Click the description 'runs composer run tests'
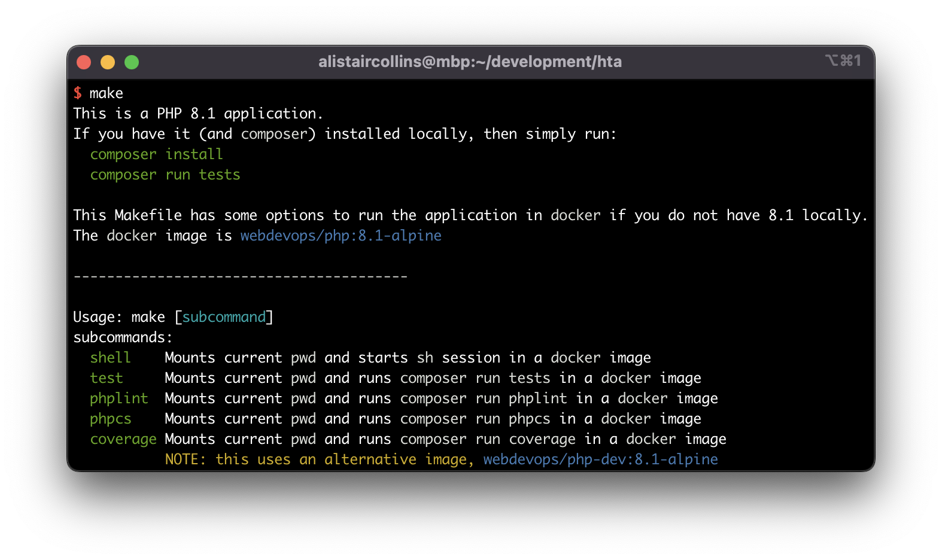Viewport: 942px width, 560px height. click(454, 378)
